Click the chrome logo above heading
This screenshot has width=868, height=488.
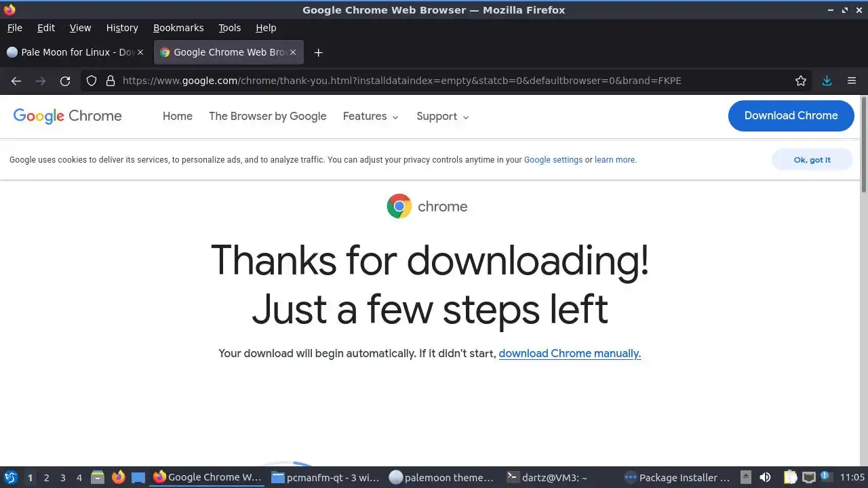[427, 206]
